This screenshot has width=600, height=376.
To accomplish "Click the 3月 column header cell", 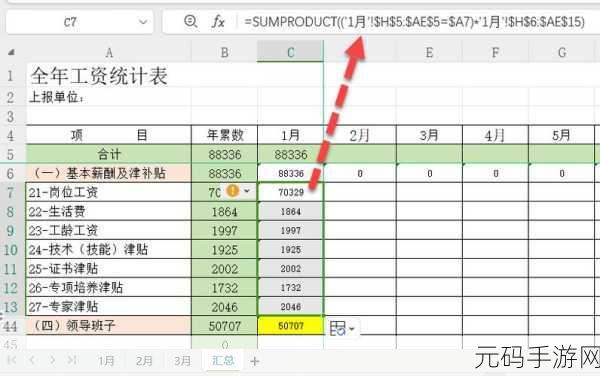I will click(x=429, y=135).
